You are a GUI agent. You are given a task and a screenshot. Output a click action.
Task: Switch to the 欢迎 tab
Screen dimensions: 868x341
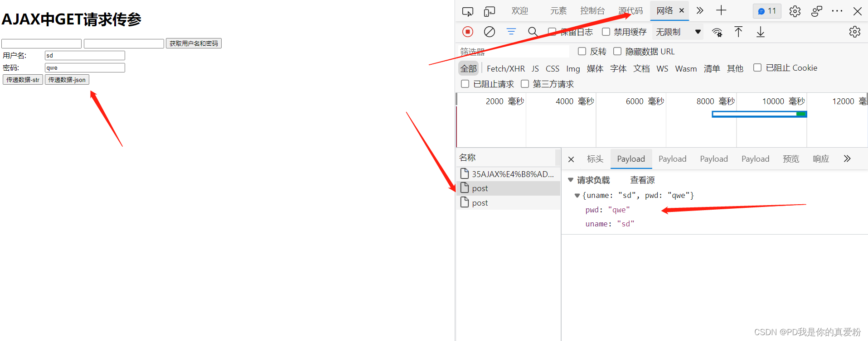520,10
